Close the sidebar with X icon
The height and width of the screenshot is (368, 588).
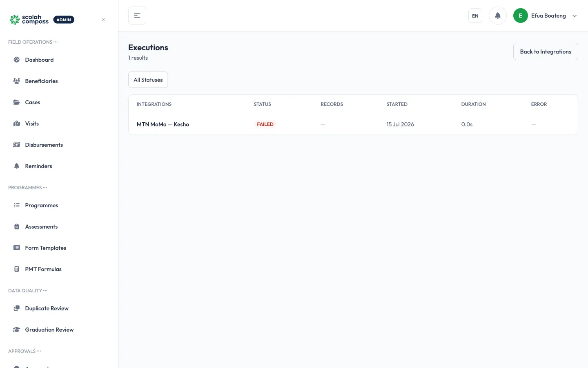click(103, 20)
